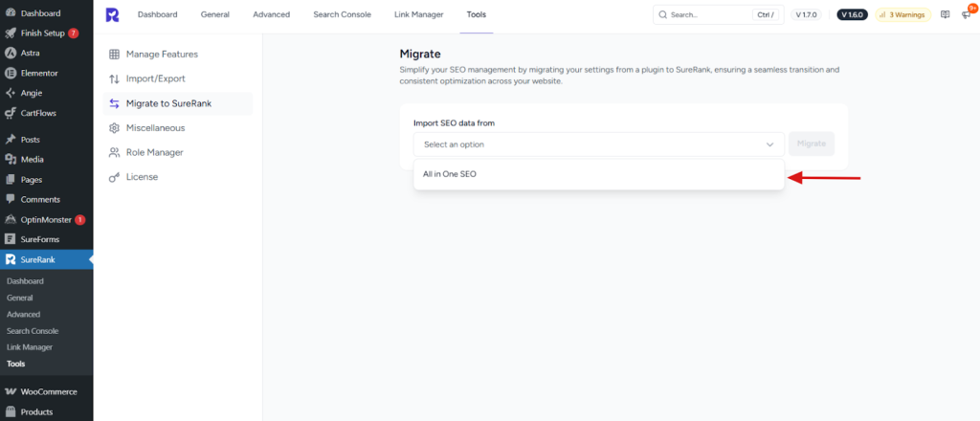Click the SureRank logo icon
The width and height of the screenshot is (980, 421).
pos(113,15)
